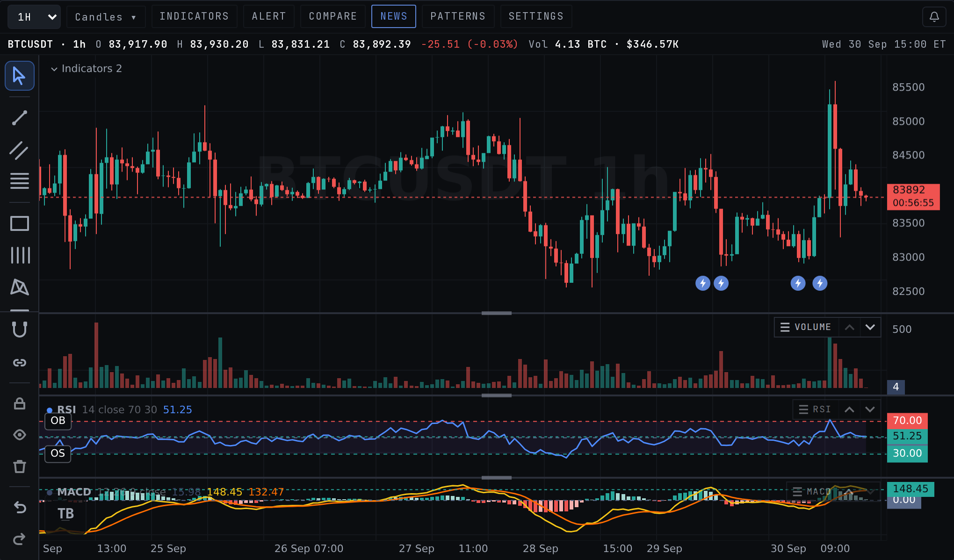Click the trash delete drawings icon
Viewport: 954px width, 560px height.
coord(19,466)
